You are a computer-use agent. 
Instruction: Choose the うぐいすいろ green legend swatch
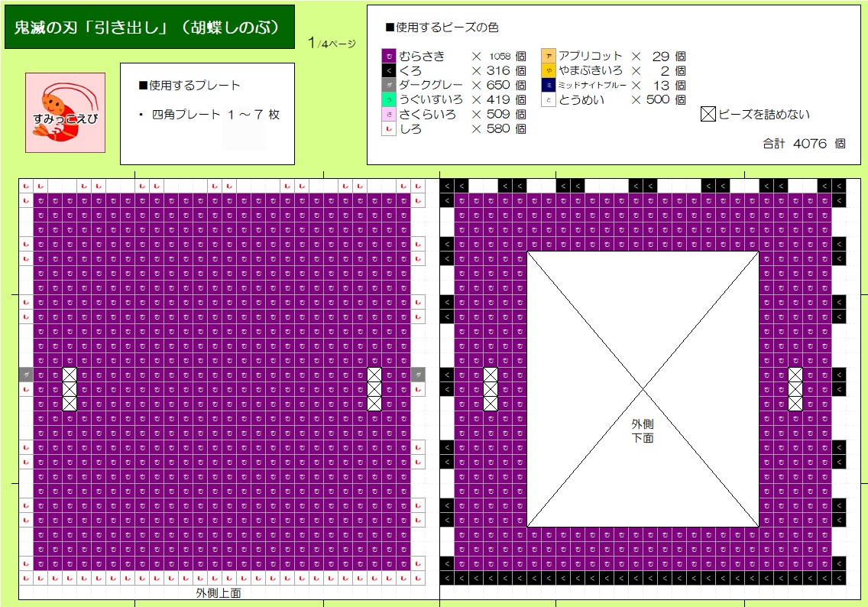(x=389, y=99)
